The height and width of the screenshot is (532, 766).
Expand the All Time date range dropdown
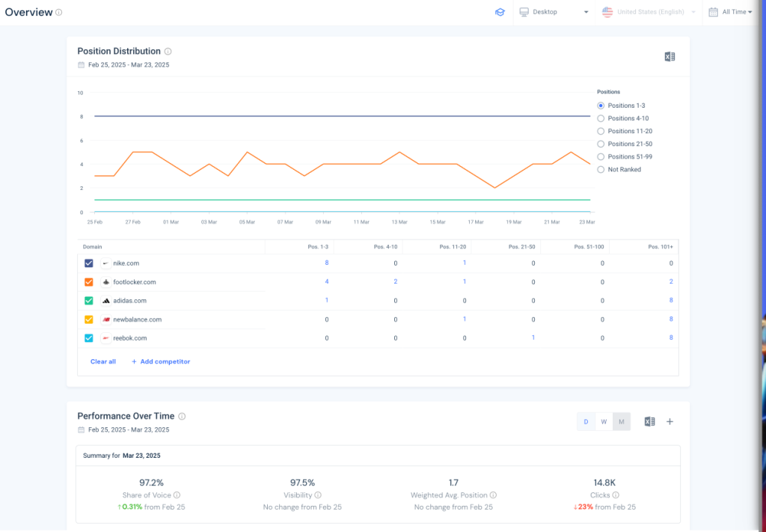click(730, 12)
